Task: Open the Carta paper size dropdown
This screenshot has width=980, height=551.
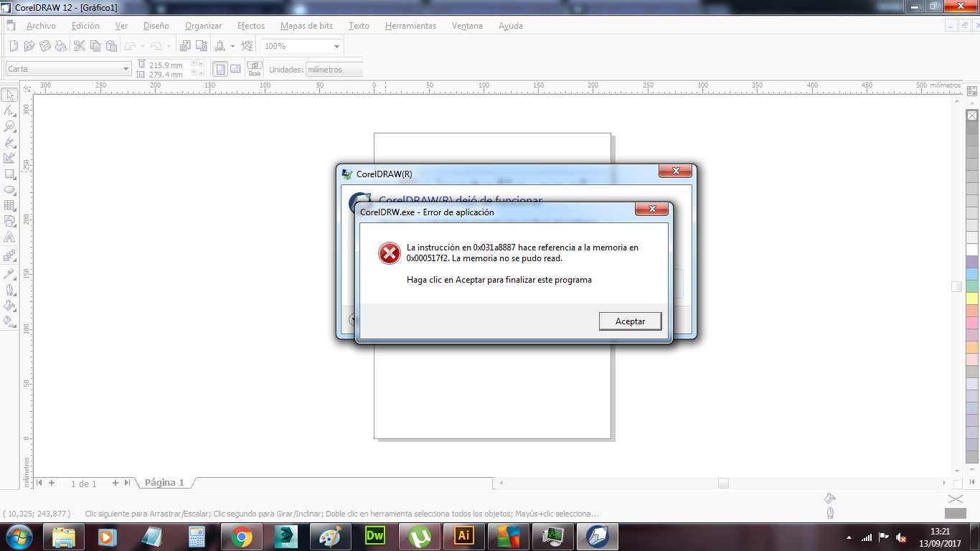Action: click(x=126, y=69)
